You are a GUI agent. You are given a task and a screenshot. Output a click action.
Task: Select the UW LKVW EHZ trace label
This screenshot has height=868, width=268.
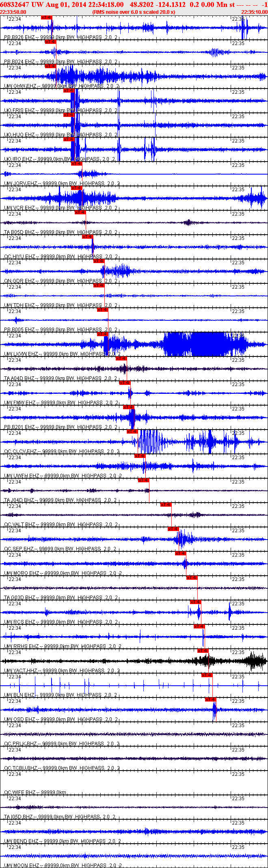click(x=62, y=354)
